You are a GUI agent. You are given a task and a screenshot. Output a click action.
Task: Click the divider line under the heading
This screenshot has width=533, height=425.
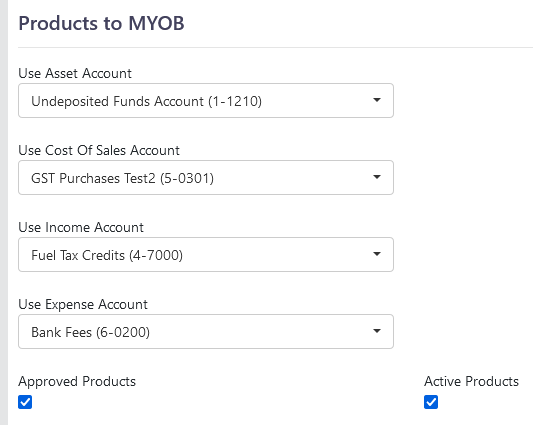click(275, 48)
